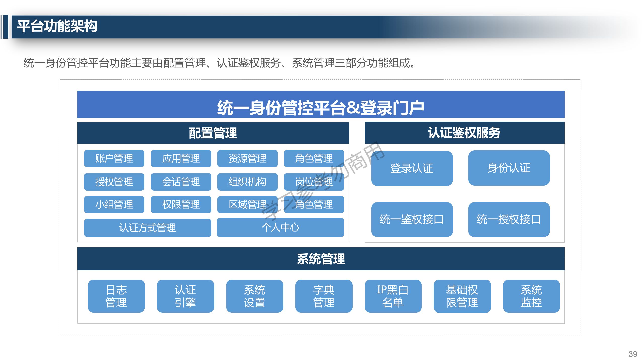Select the 应用管理 box
Viewport: 644px width, 362px height.
[181, 158]
